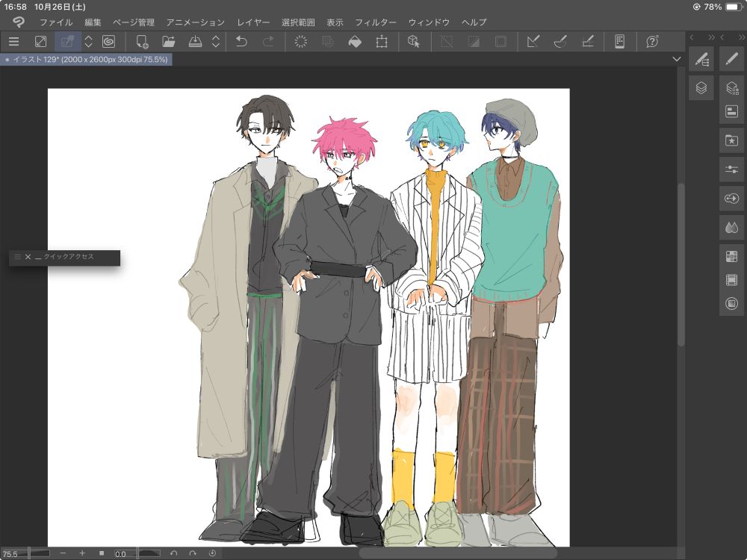Open the Sub Tool pen panel icon
This screenshot has width=747, height=560.
pyautogui.click(x=701, y=59)
